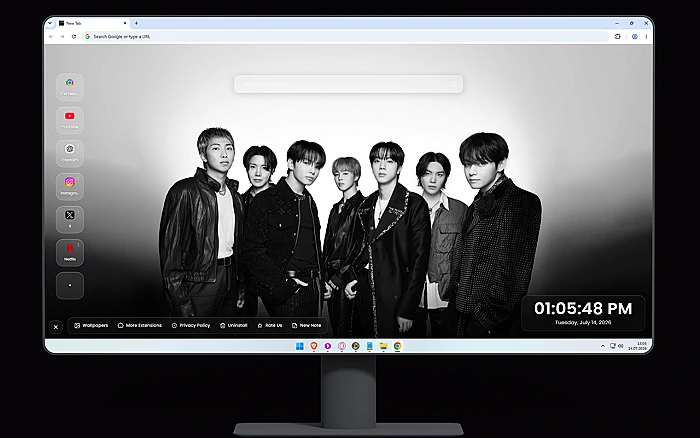Screen dimensions: 700x438
Task: Open network status in system tray
Action: coord(613,346)
